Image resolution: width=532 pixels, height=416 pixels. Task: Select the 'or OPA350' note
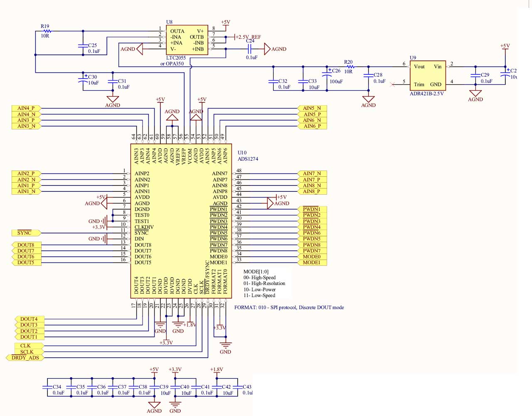coord(172,64)
